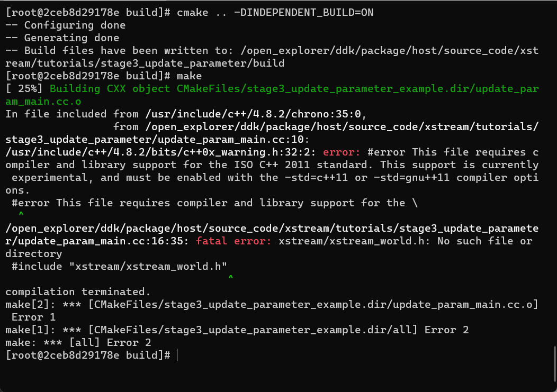557x392 pixels.
Task: Click the '-- Generating done' line
Action: (62, 38)
